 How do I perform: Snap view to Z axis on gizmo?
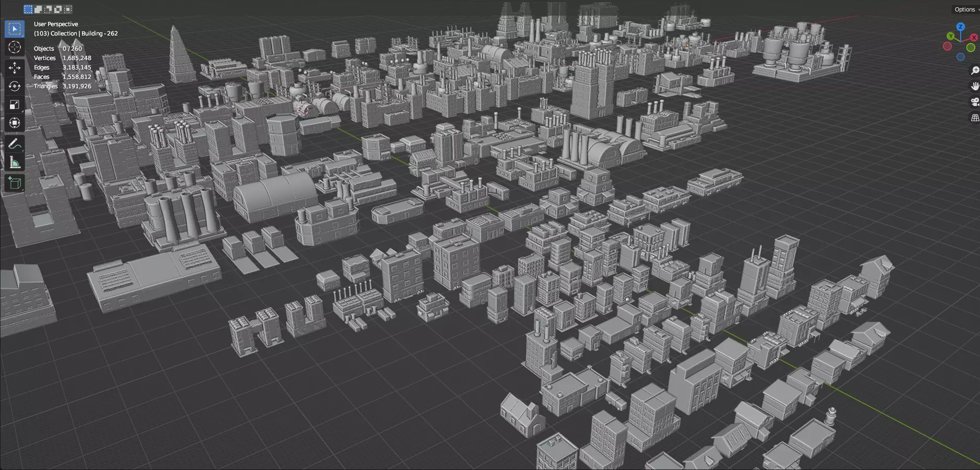click(x=961, y=27)
